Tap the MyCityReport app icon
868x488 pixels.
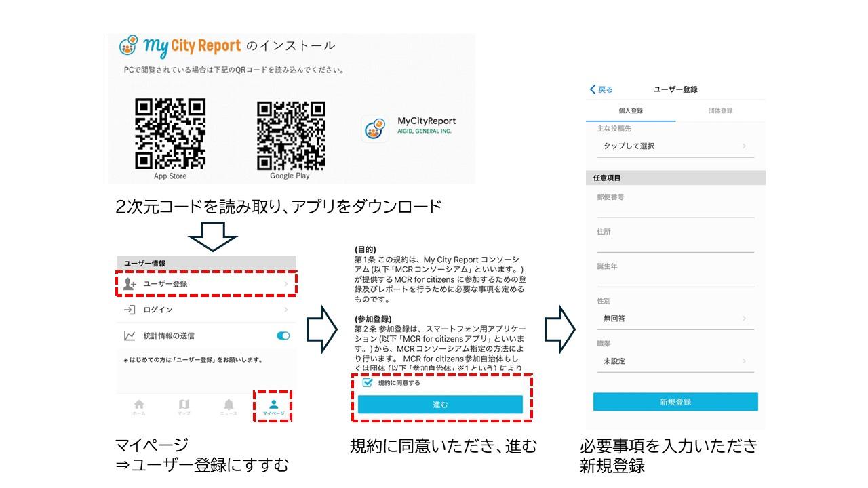pyautogui.click(x=375, y=128)
